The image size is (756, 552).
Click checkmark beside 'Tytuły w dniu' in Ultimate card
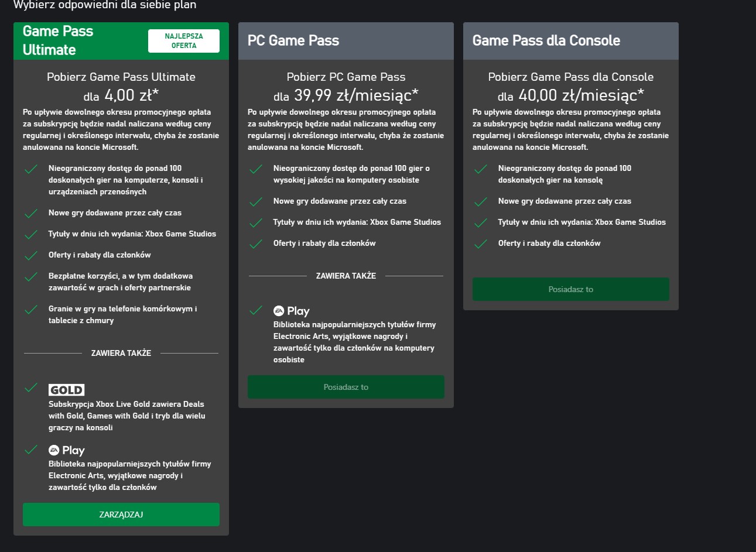[x=31, y=235]
